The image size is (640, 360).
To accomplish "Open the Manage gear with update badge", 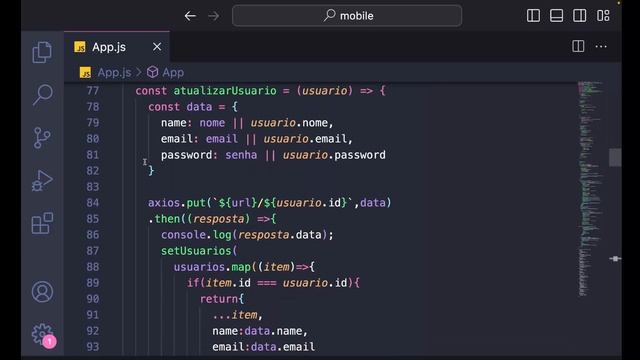I will click(43, 335).
